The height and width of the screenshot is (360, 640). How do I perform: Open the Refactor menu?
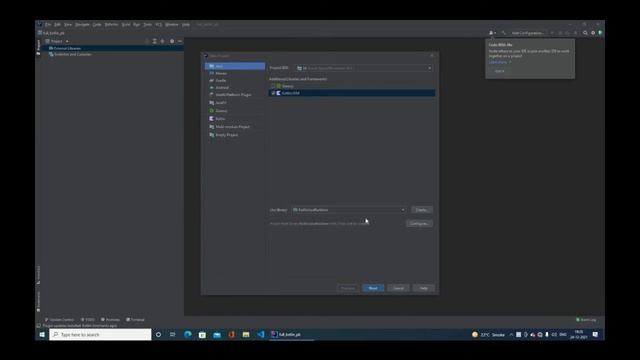tap(111, 24)
